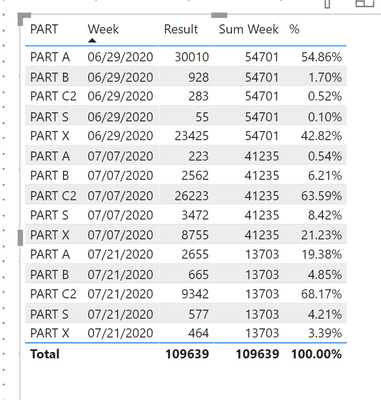381x400 pixels.
Task: Click the top-center resize handle of visual
Action: coord(219,15)
